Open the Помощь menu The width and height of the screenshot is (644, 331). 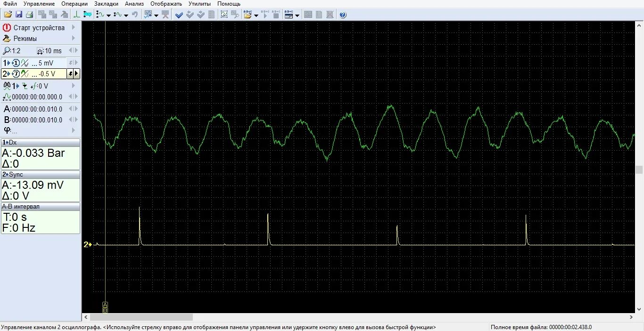229,4
